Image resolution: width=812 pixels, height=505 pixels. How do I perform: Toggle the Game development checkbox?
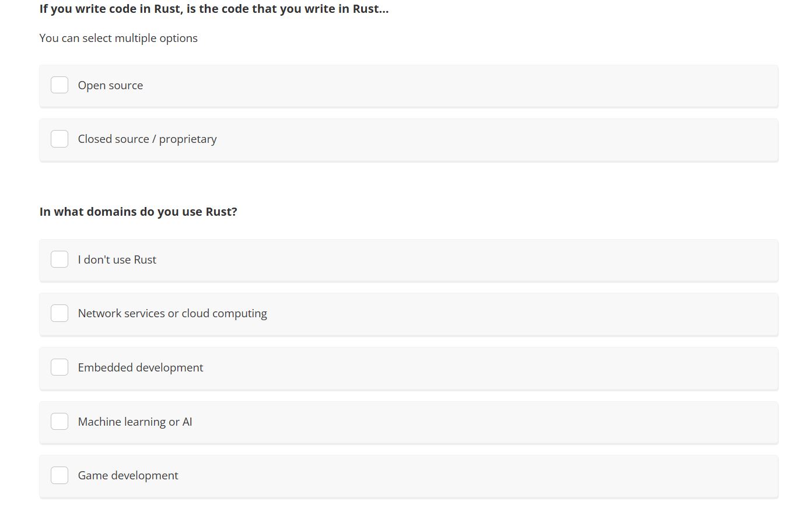pos(60,475)
